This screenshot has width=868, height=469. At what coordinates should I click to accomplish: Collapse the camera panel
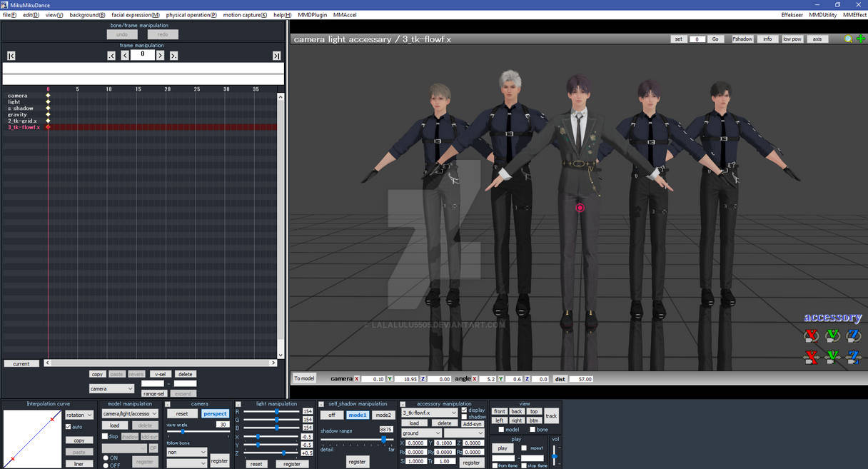tap(168, 404)
